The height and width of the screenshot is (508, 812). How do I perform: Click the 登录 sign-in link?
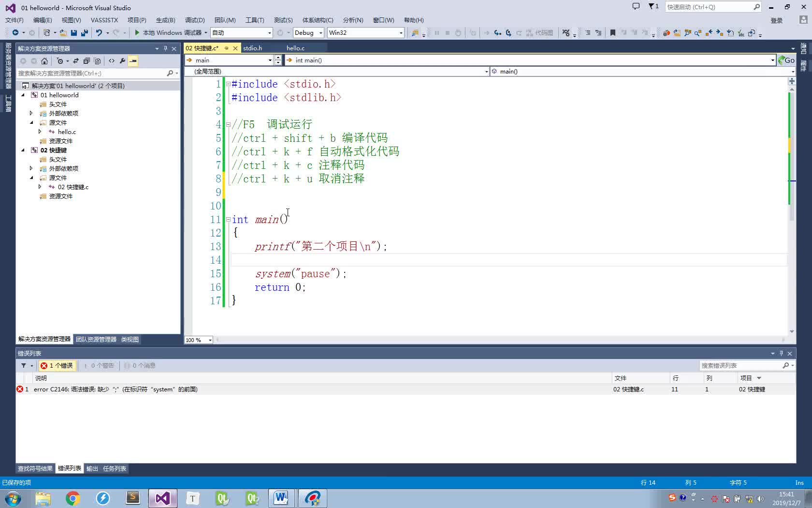pos(777,20)
